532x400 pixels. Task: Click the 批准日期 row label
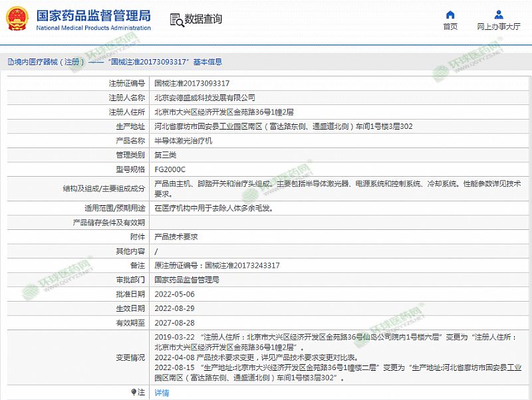point(130,294)
